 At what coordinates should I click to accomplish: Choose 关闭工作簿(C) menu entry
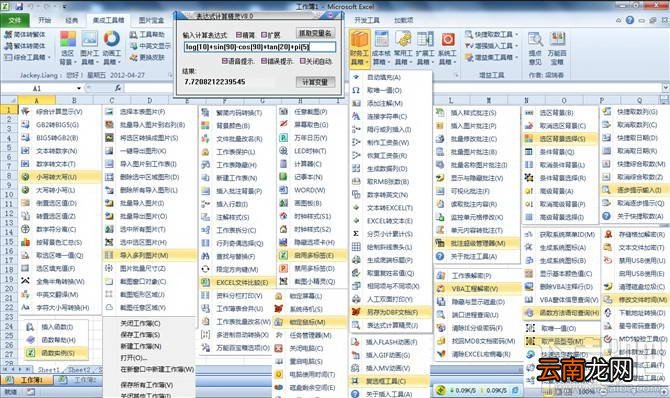(x=140, y=324)
